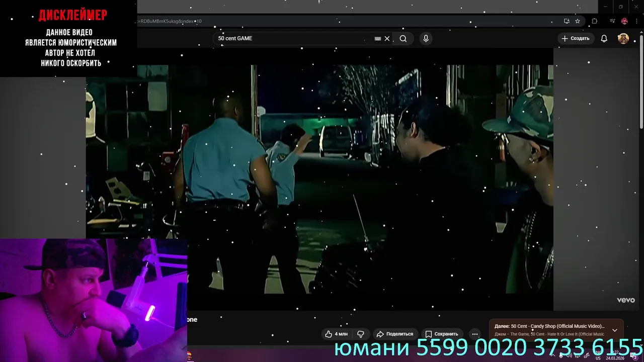Click the install app icon in address bar
Image resolution: width=644 pixels, height=362 pixels.
click(567, 21)
